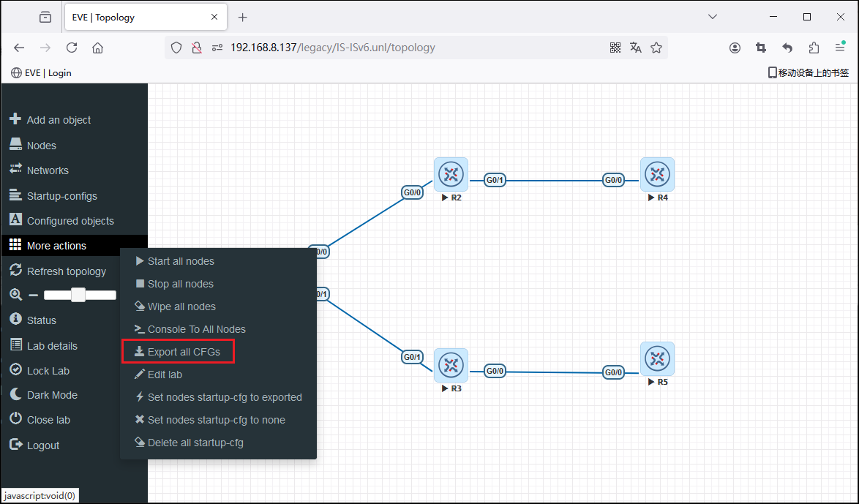Open the Firefox extensions puzzle icon

[x=814, y=48]
